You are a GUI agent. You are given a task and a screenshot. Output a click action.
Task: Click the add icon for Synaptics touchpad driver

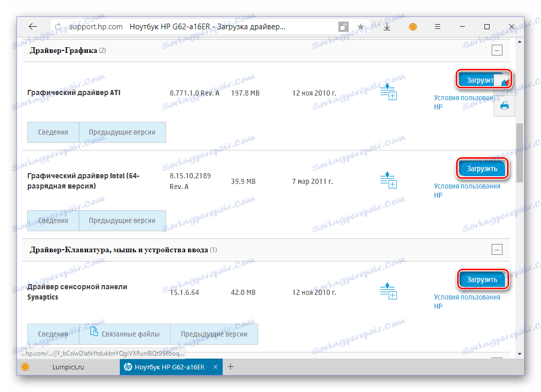pyautogui.click(x=388, y=291)
